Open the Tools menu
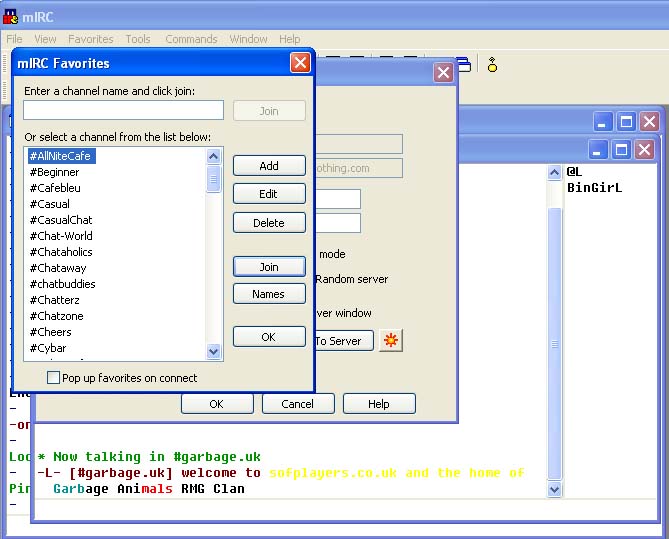Image resolution: width=669 pixels, height=539 pixels. click(x=138, y=39)
